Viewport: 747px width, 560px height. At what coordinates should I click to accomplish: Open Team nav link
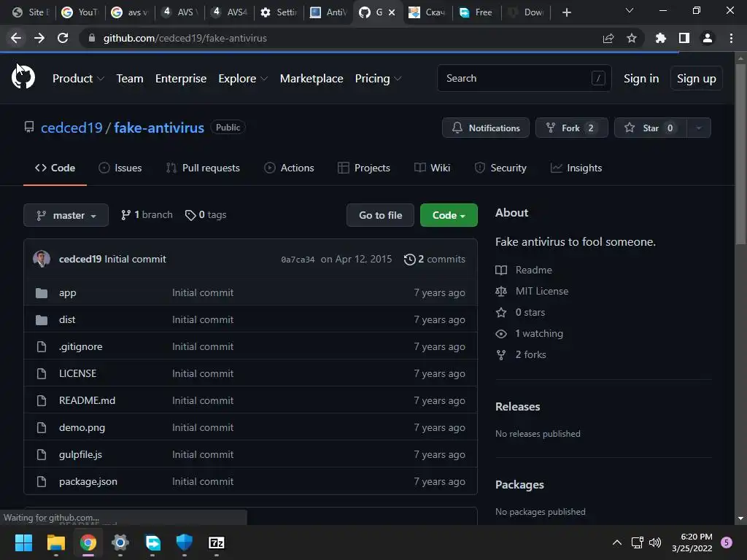tap(130, 79)
